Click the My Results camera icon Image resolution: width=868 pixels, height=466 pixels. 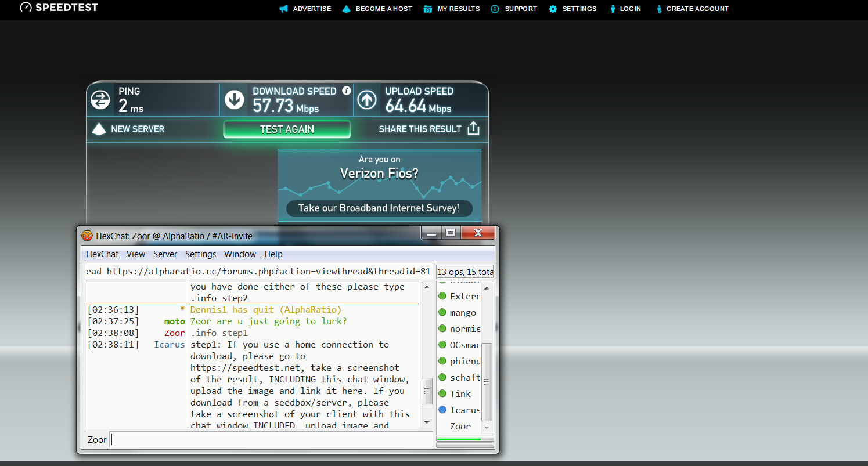click(428, 9)
